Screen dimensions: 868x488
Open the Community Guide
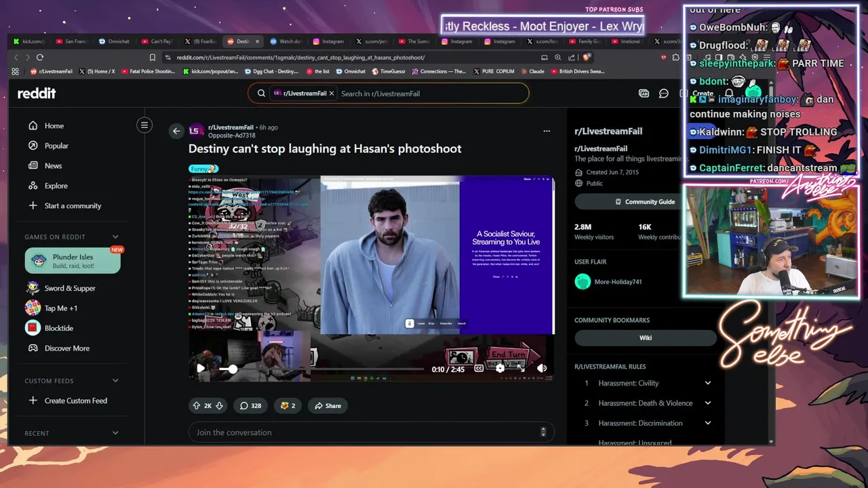click(x=646, y=202)
